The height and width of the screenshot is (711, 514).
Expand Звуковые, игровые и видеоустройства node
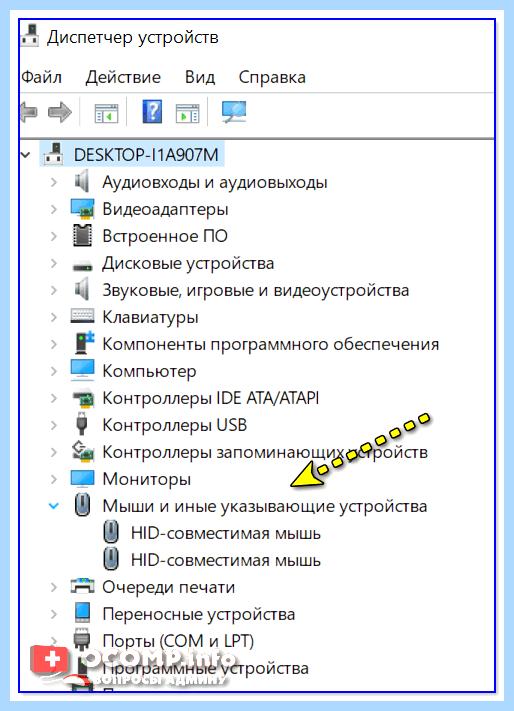pos(53,290)
